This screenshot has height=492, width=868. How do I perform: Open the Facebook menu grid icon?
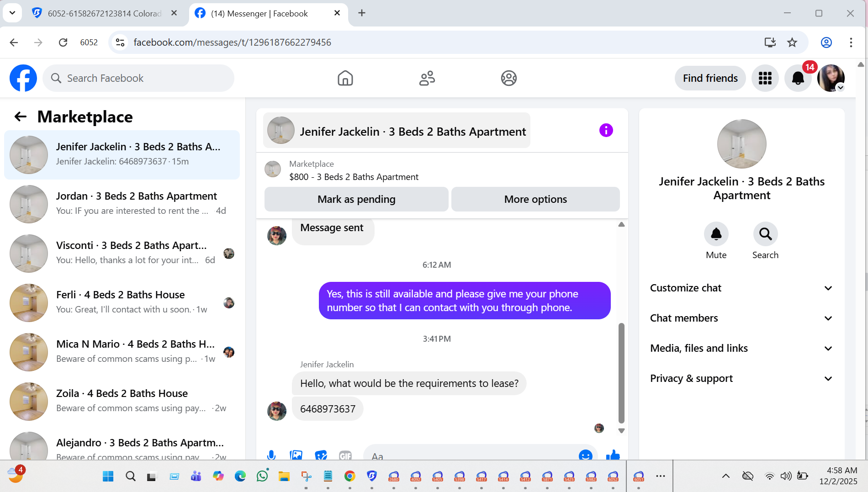(765, 78)
